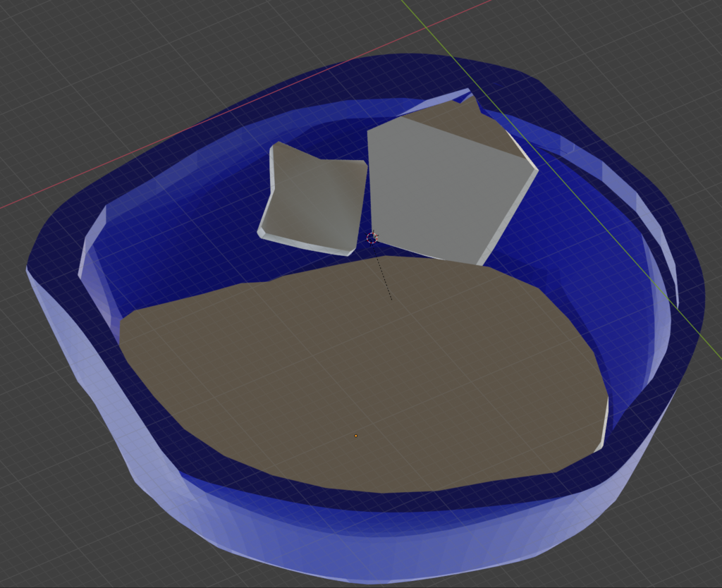Image resolution: width=722 pixels, height=588 pixels.
Task: Click the red-white 3D cursor
Action: tap(372, 238)
